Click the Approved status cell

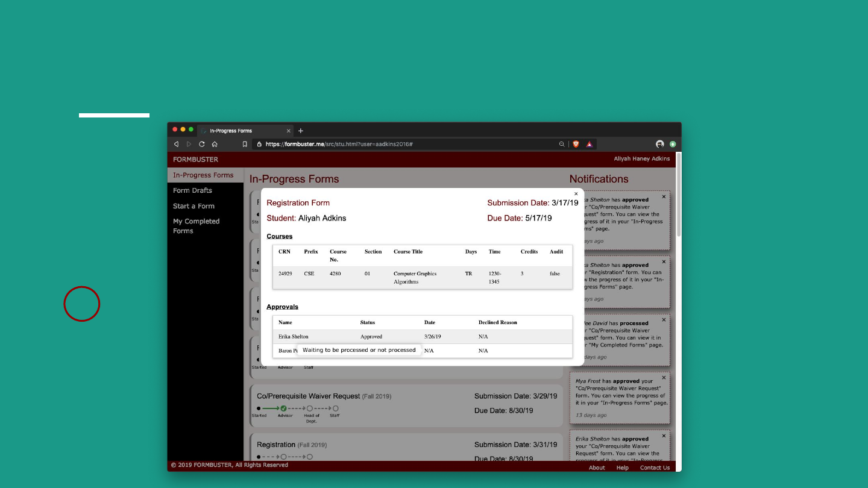pyautogui.click(x=371, y=337)
